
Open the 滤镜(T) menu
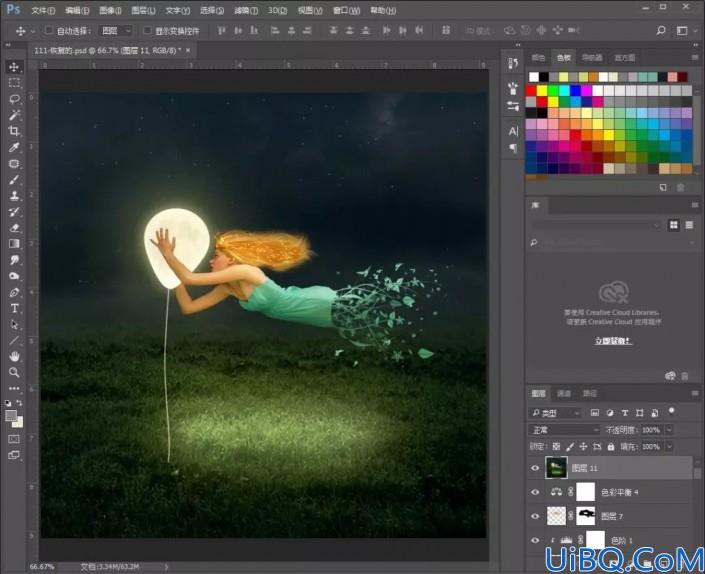(x=246, y=10)
